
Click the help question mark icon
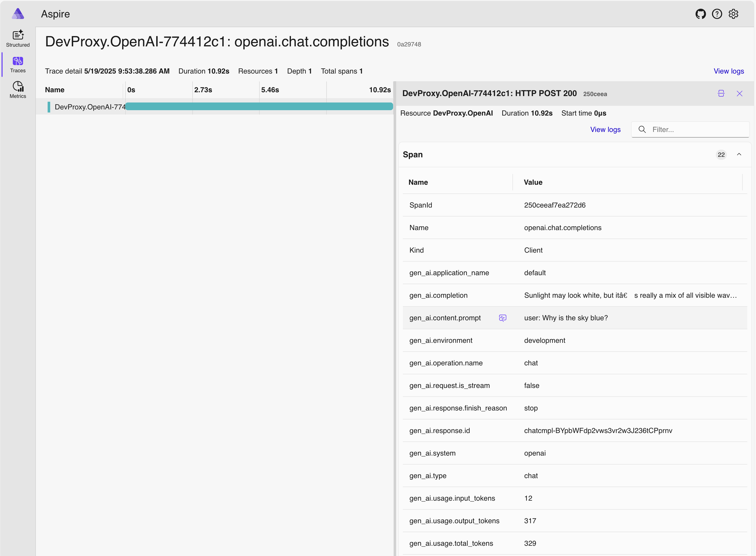point(717,14)
